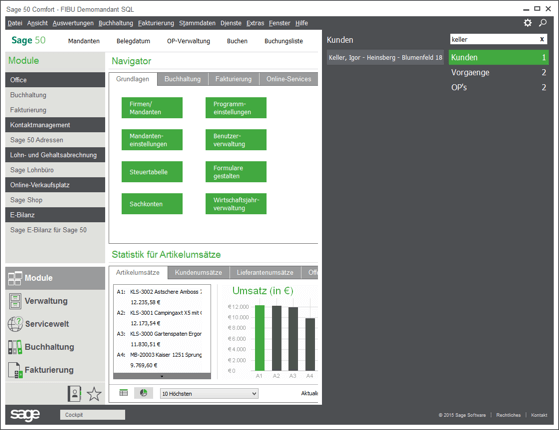This screenshot has height=430, width=559.
Task: Select the Kundenumsätze tab
Action: 198,273
